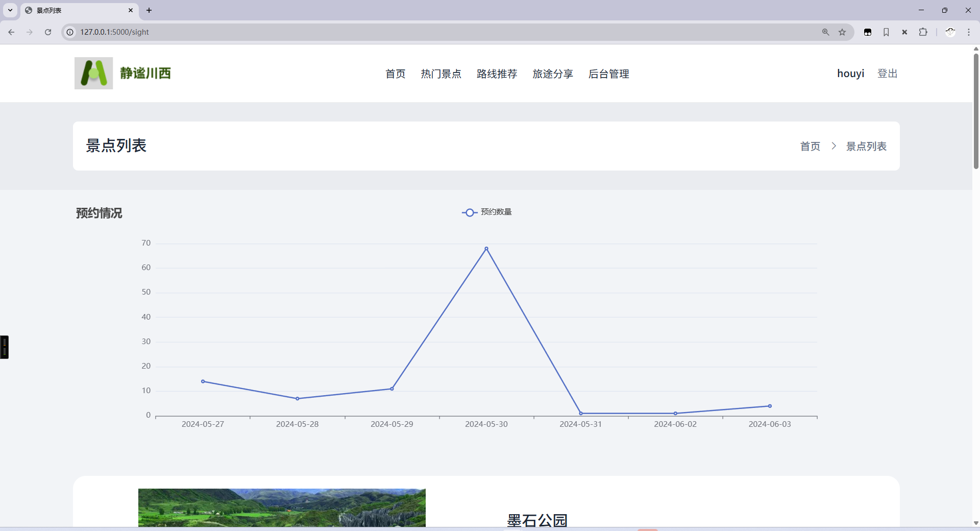Click the page vertical scrollbar thumb
Viewport: 980px width, 531px height.
tap(976, 111)
